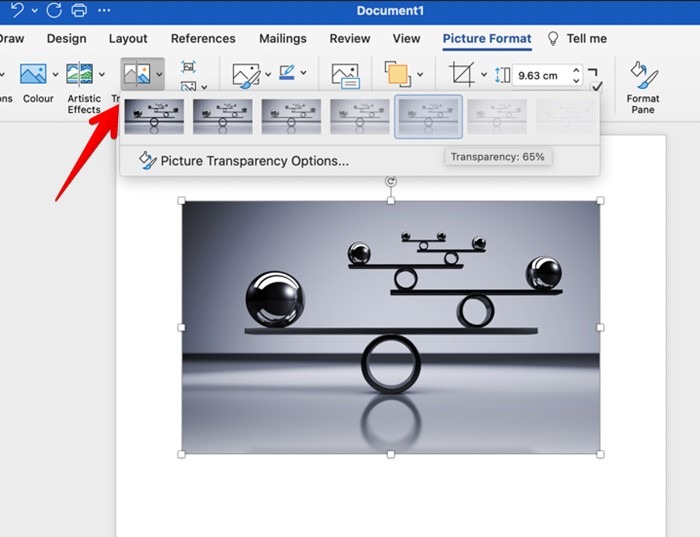Click the picture's top-middle resize handle
Viewport: 700px width, 537px height.
coord(391,201)
